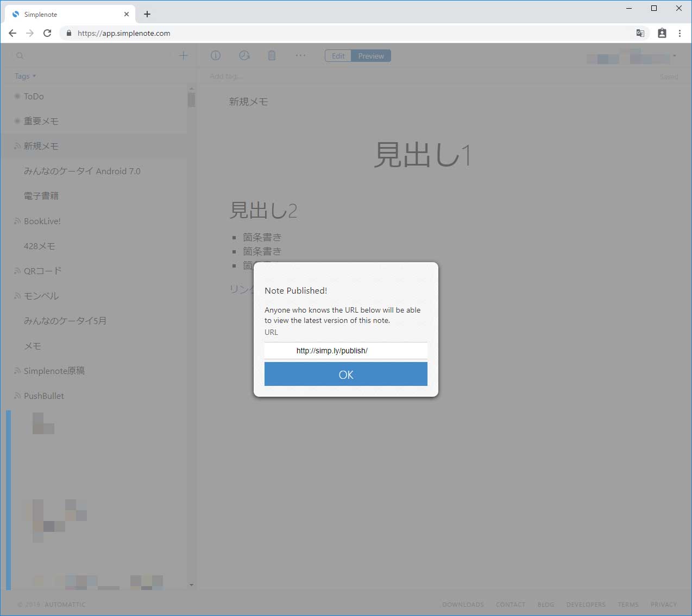Viewport: 692px width, 616px height.
Task: Click the search icon in the sidebar
Action: [x=20, y=55]
